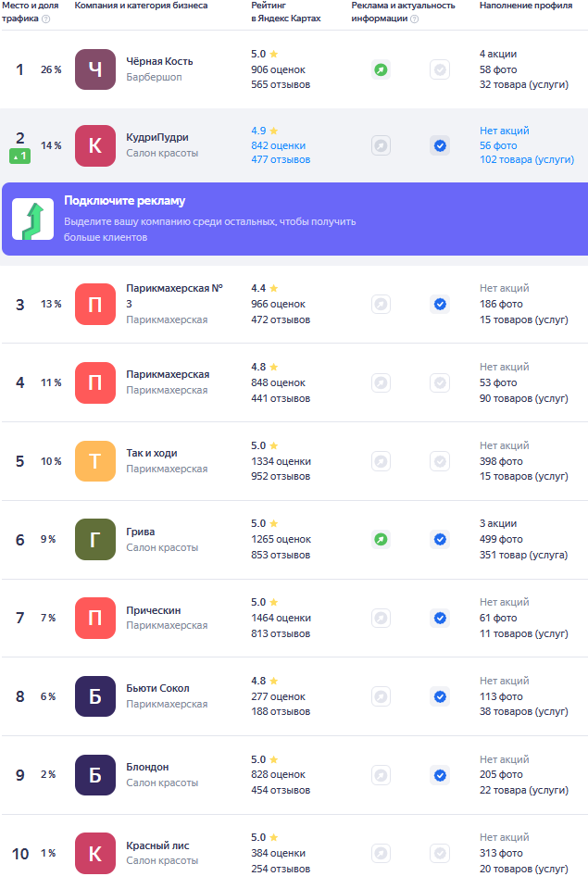This screenshot has height=889, width=588.
Task: Click the green ad icon for Грива
Action: pyautogui.click(x=381, y=539)
